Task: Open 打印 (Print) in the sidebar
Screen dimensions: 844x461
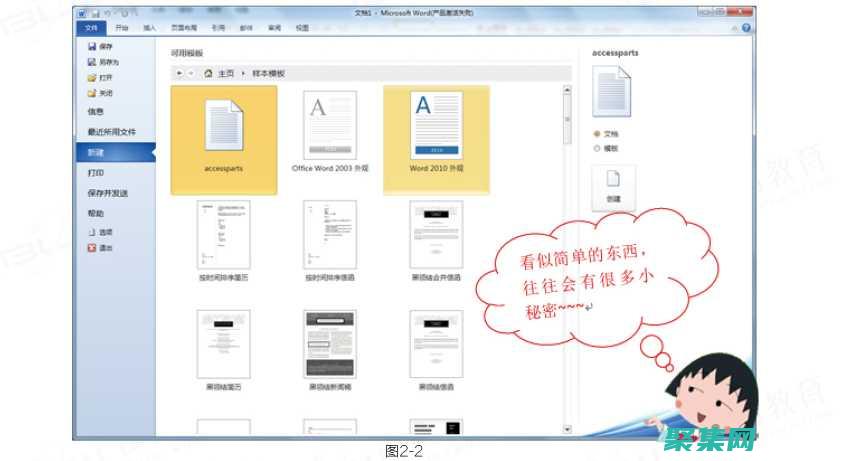Action: pyautogui.click(x=95, y=173)
